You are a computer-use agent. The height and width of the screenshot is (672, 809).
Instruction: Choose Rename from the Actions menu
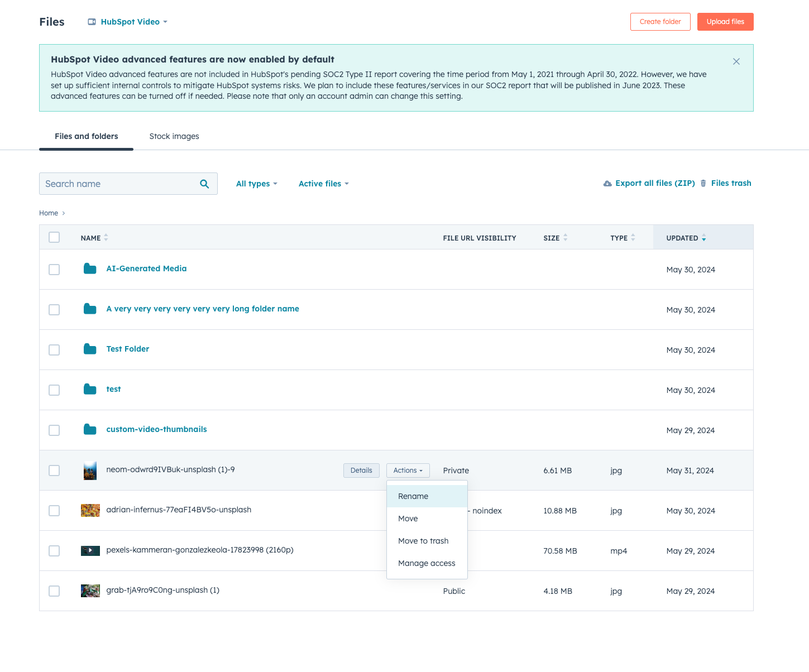click(413, 496)
